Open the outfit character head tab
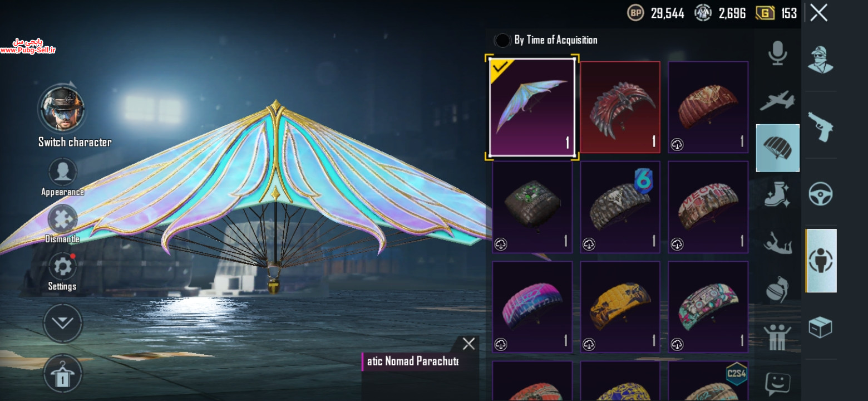This screenshot has height=401, width=868. [821, 60]
